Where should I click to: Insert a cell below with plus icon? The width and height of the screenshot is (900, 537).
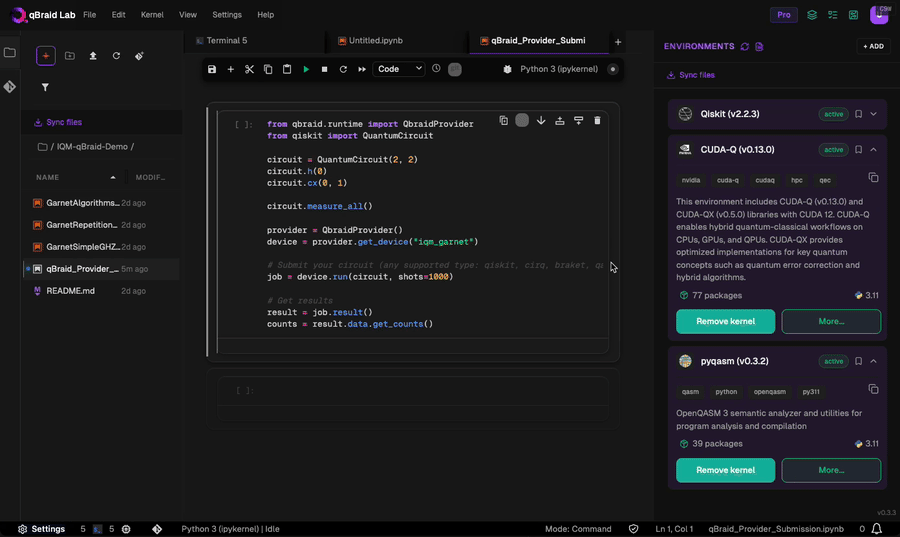coord(231,69)
